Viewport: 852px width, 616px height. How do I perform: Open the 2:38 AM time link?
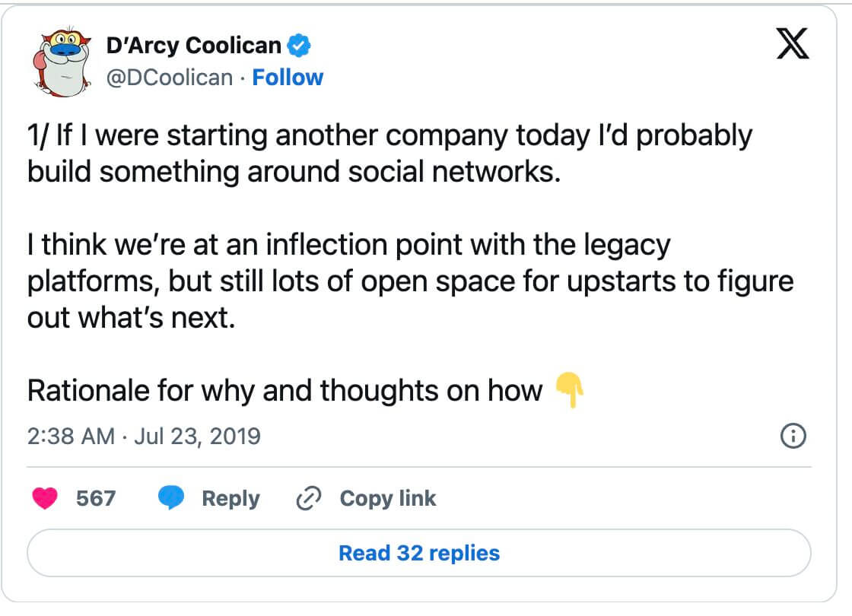pos(70,437)
